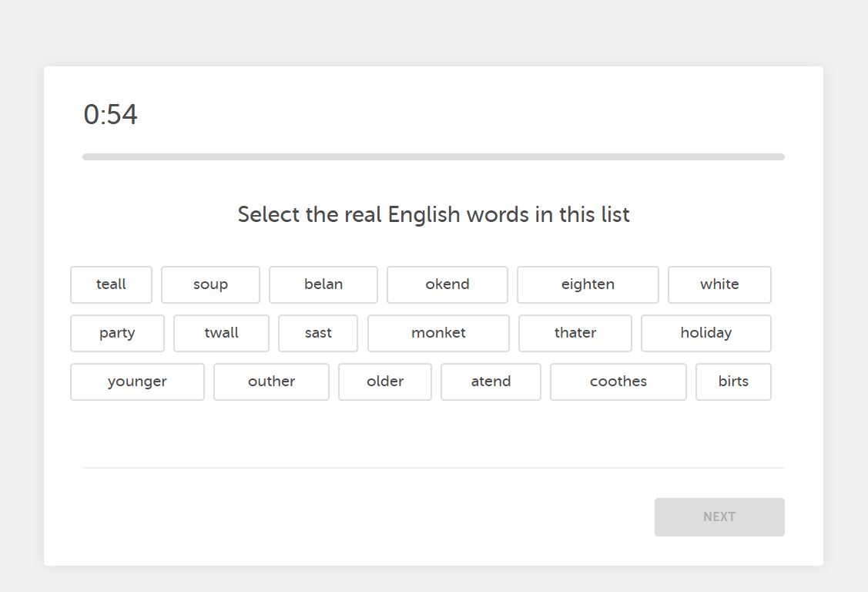
Task: Pick the 'thater' word button
Action: [575, 333]
